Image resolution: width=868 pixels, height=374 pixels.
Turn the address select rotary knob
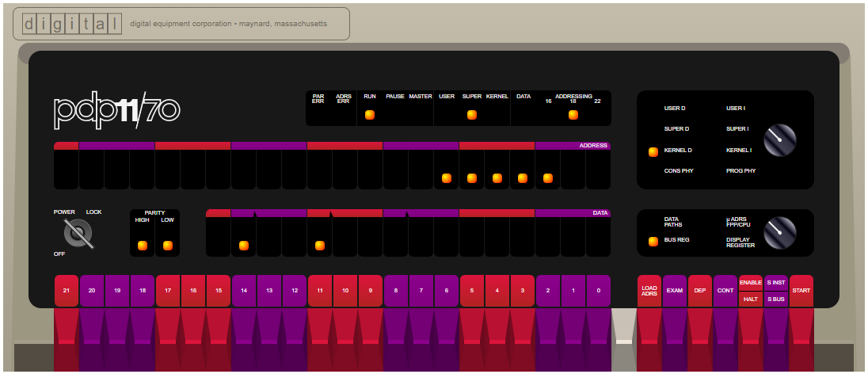click(779, 139)
